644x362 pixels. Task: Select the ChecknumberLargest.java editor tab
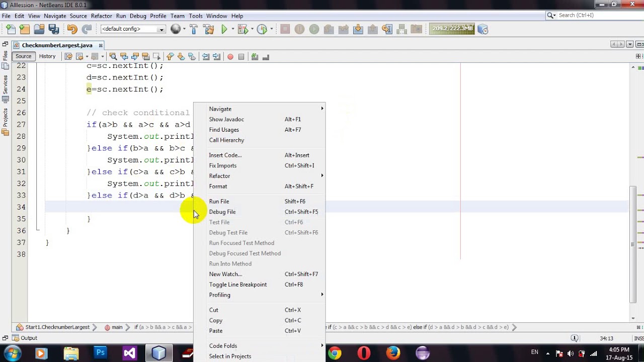57,45
